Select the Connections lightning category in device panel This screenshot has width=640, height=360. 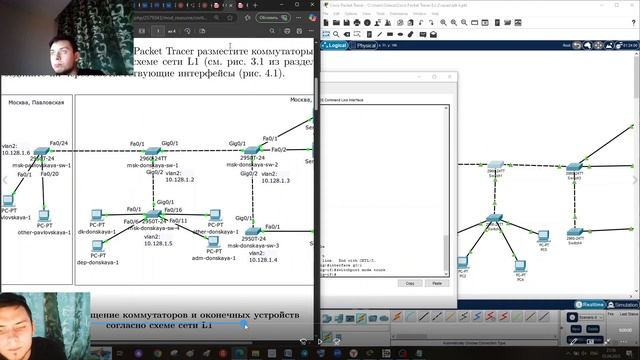pyautogui.click(x=361, y=318)
